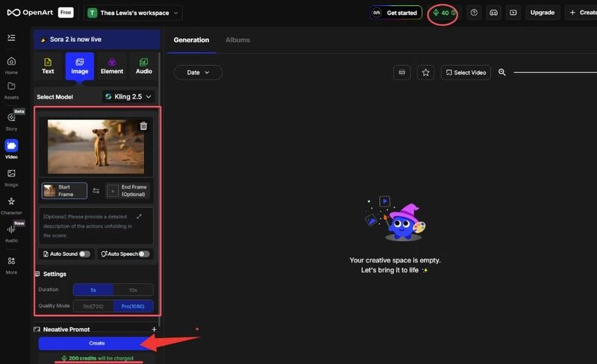The width and height of the screenshot is (597, 364).
Task: Open the Kling 2.5 model dropdown
Action: [128, 96]
